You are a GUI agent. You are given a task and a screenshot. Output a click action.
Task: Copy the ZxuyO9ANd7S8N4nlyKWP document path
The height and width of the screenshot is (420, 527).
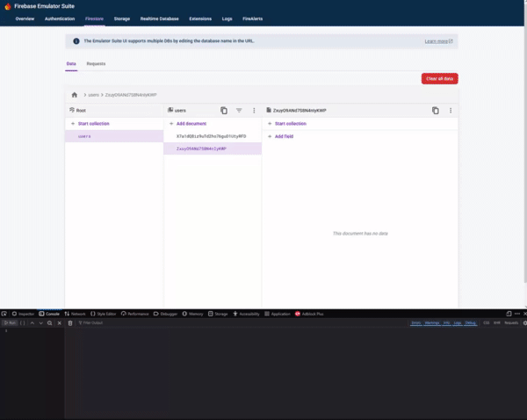coord(436,111)
